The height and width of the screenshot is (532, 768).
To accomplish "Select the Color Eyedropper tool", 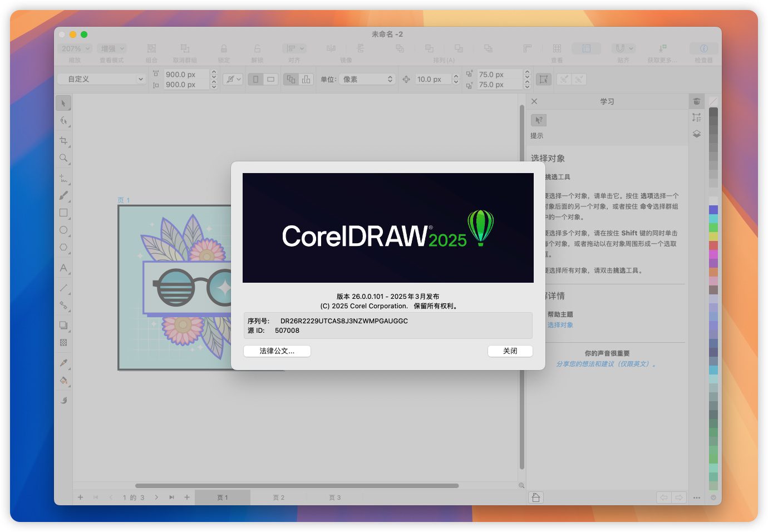I will click(x=63, y=363).
